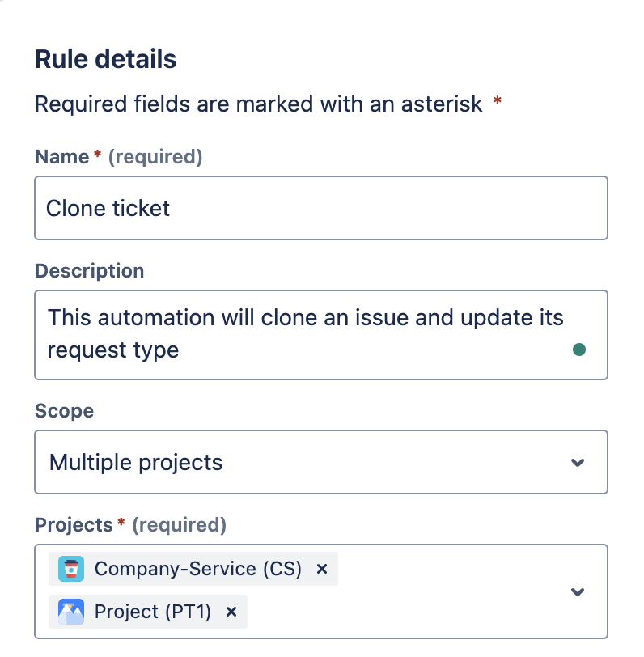The image size is (644, 657).
Task: Click the Rule details heading
Action: pyautogui.click(x=106, y=59)
